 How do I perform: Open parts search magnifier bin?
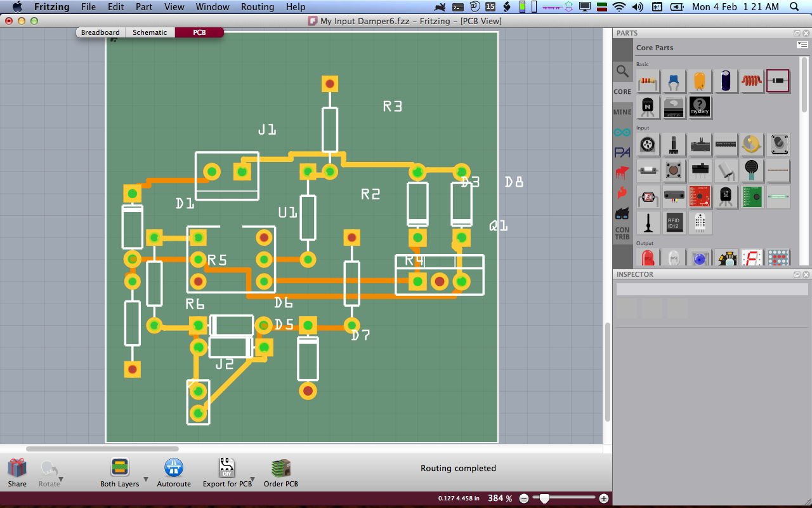click(622, 72)
